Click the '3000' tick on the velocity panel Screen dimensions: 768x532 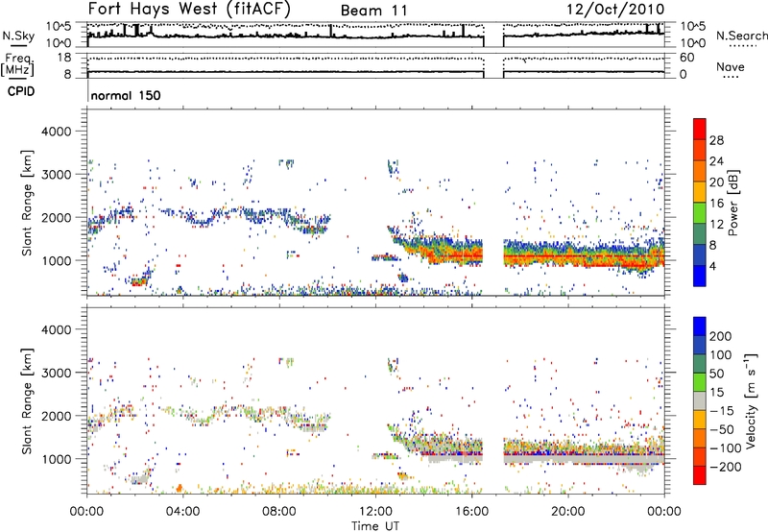pos(57,373)
